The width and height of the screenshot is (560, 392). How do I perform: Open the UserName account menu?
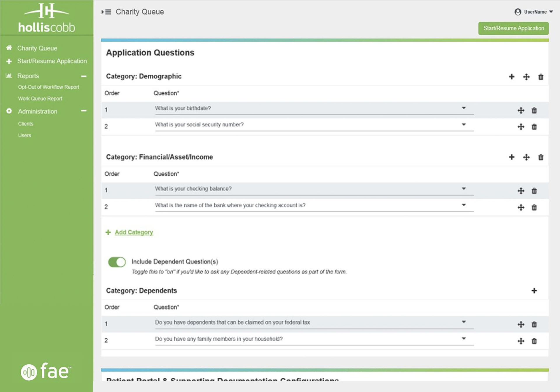534,12
